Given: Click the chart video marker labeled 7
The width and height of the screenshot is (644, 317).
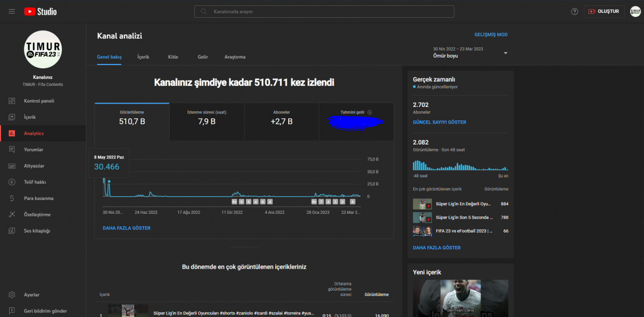Looking at the screenshot, I should (x=321, y=202).
